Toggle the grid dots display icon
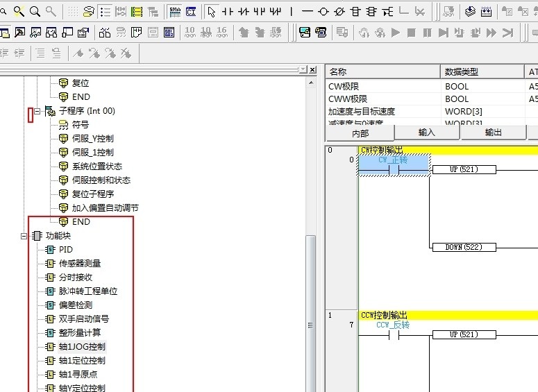The image size is (538, 392). (x=73, y=12)
